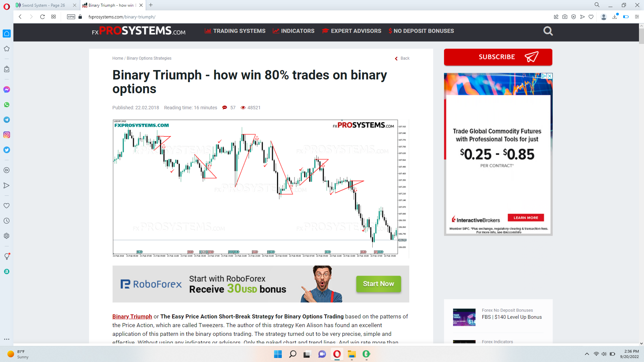The image size is (644, 362).
Task: Toggle the VPN badge in address bar
Action: tap(71, 17)
